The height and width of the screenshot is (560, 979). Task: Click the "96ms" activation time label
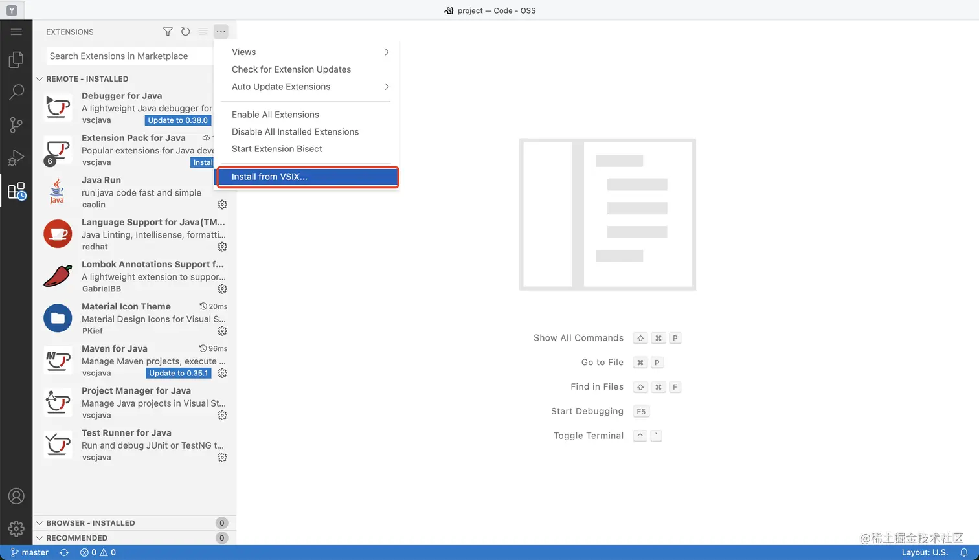[x=218, y=348]
